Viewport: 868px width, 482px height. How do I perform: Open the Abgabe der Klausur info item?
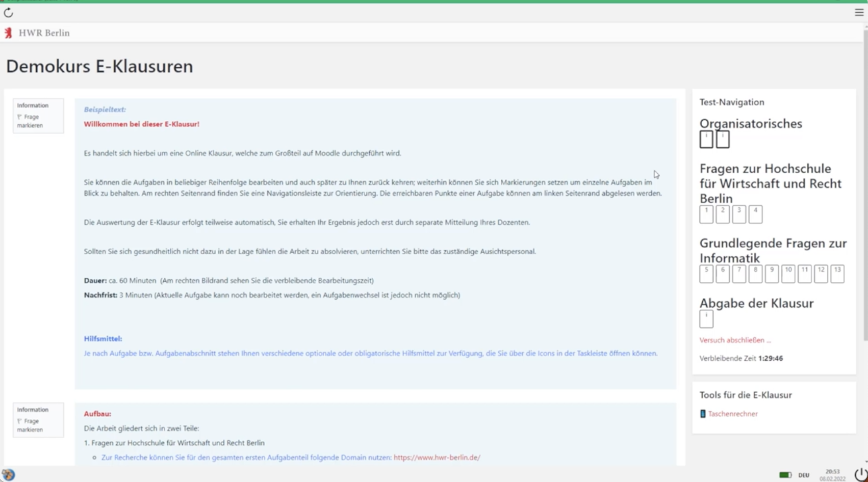[706, 319]
